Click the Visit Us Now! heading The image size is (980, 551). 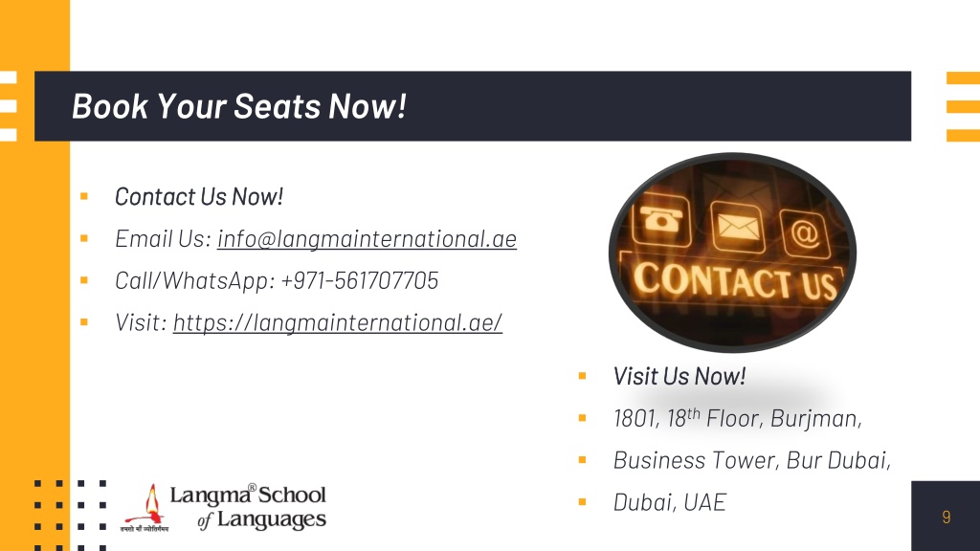coord(679,376)
